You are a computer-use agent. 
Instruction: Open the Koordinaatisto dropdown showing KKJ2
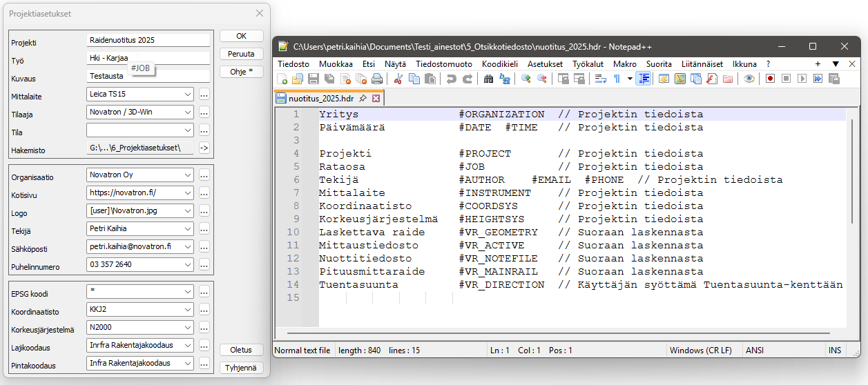188,309
